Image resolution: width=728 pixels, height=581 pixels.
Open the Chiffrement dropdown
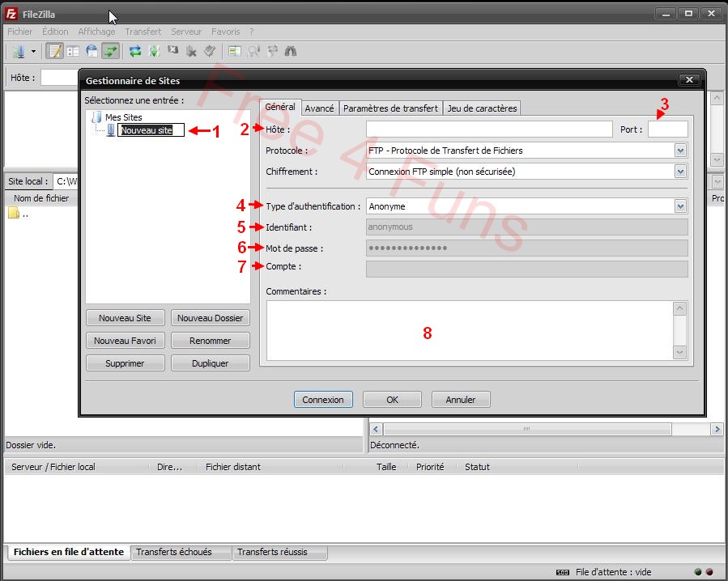click(x=680, y=171)
